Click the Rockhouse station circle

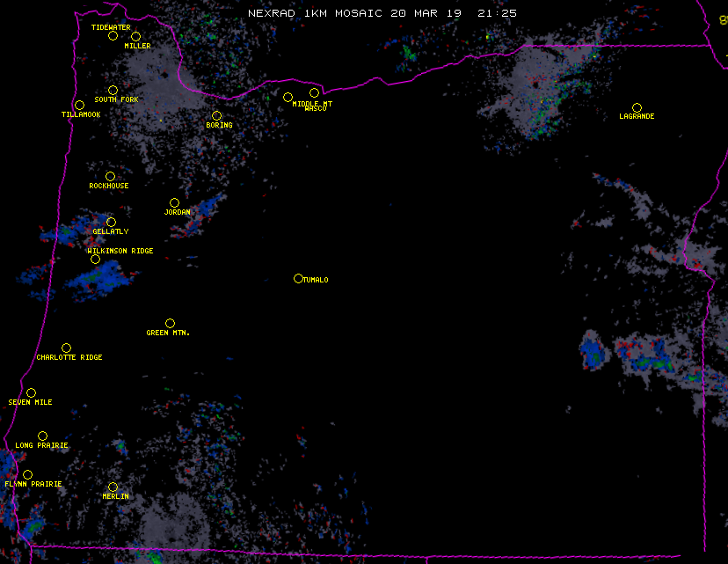tap(110, 177)
